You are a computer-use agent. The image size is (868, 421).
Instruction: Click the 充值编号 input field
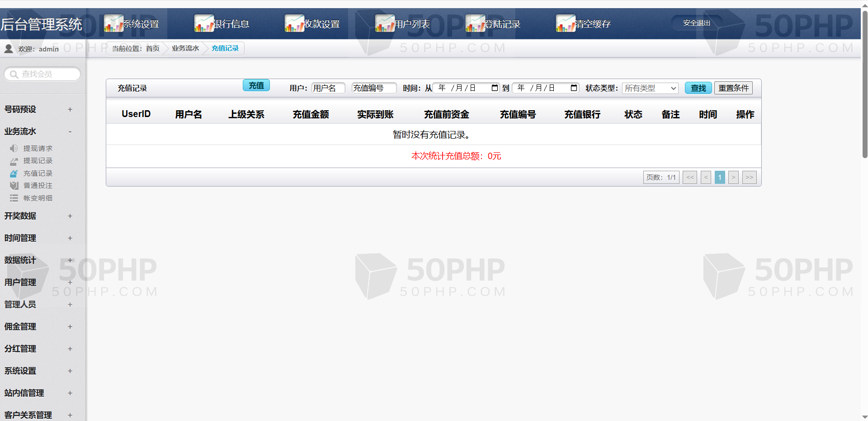tap(373, 88)
